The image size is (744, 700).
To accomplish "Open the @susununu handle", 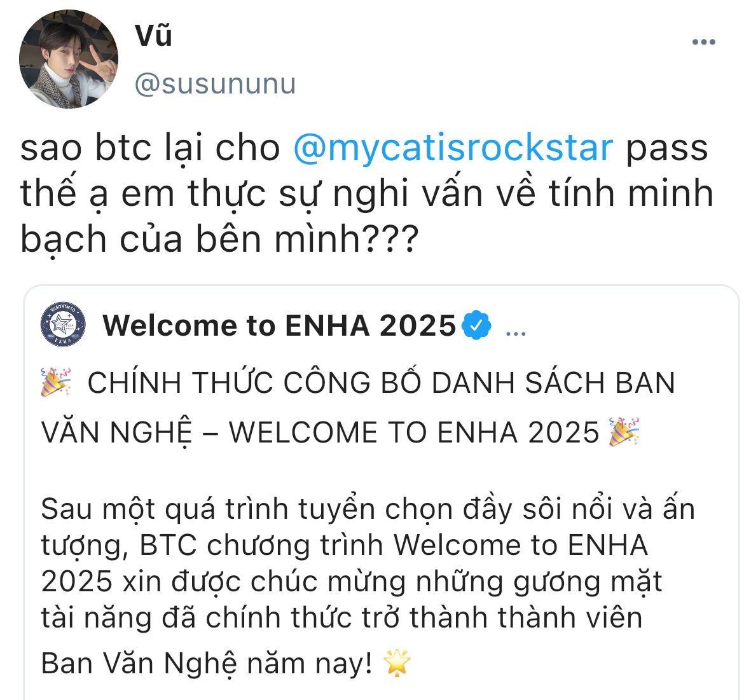I will coord(216,84).
